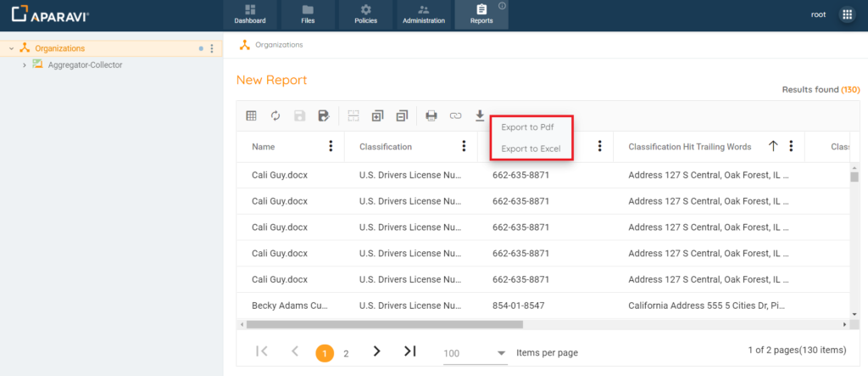Expand the Aggregator-Collector node
This screenshot has width=868, height=376.
pyautogui.click(x=24, y=65)
